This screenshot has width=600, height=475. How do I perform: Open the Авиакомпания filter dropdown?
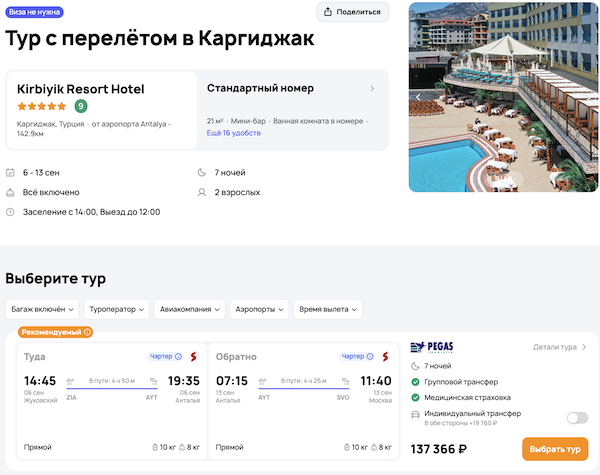coord(189,309)
